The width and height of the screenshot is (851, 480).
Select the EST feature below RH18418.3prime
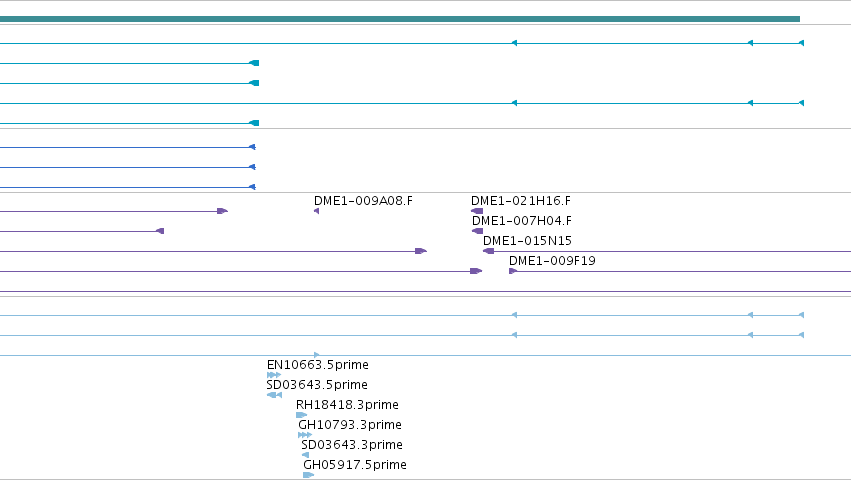(x=302, y=415)
